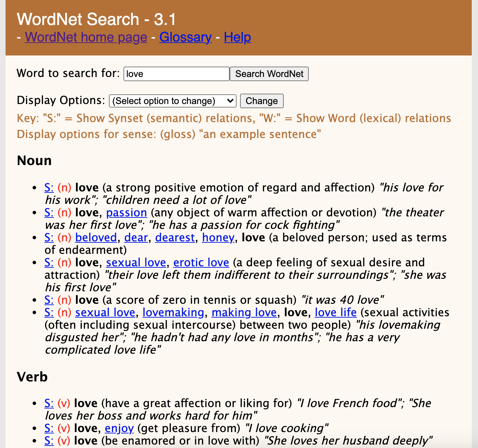This screenshot has width=478, height=448.
Task: Open the 'passion' word link
Action: 126,212
